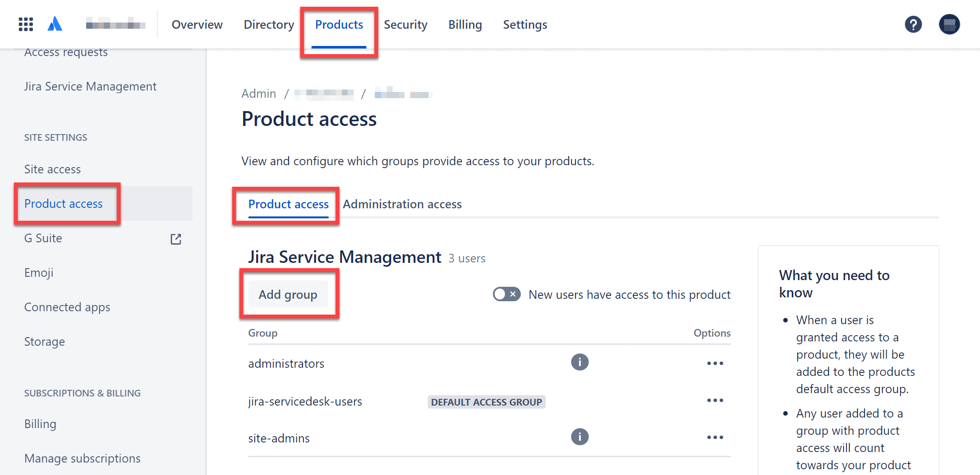The width and height of the screenshot is (980, 475).
Task: Select the Product access content tab
Action: pyautogui.click(x=288, y=204)
